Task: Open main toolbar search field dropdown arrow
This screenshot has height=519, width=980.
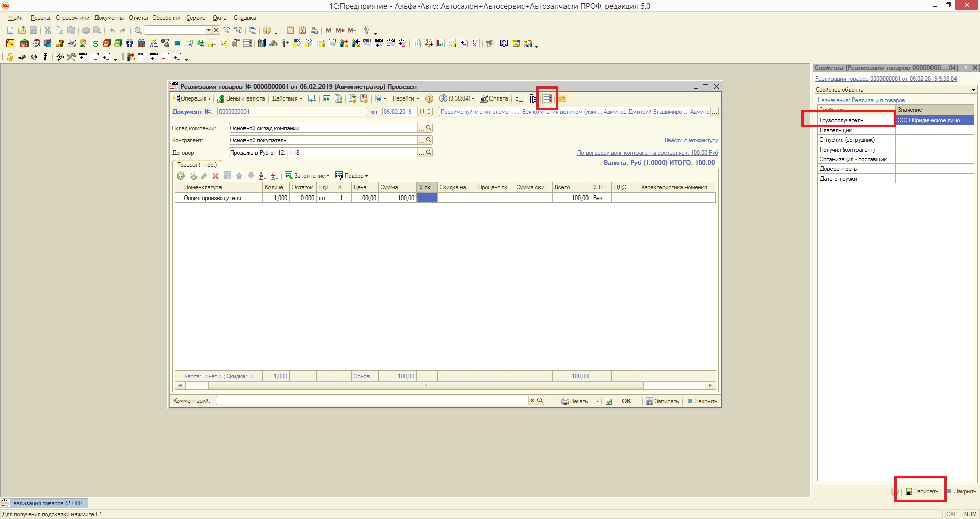Action: [208, 30]
